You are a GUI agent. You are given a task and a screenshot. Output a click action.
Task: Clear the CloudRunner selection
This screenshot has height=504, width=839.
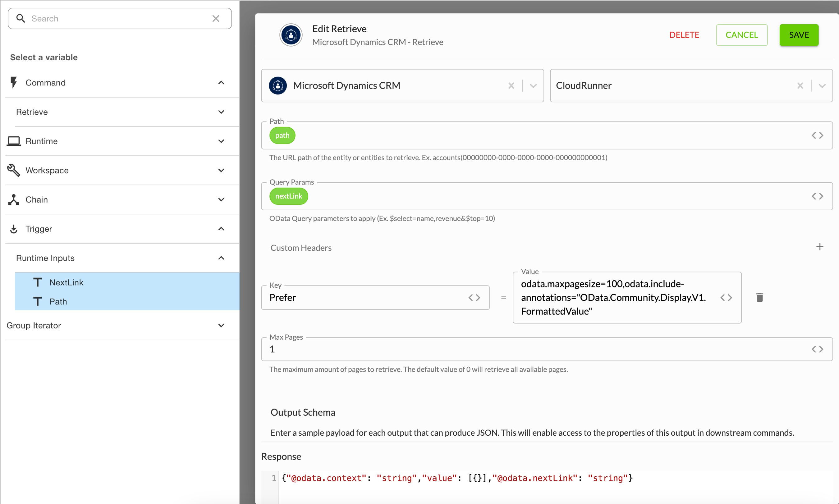point(800,85)
